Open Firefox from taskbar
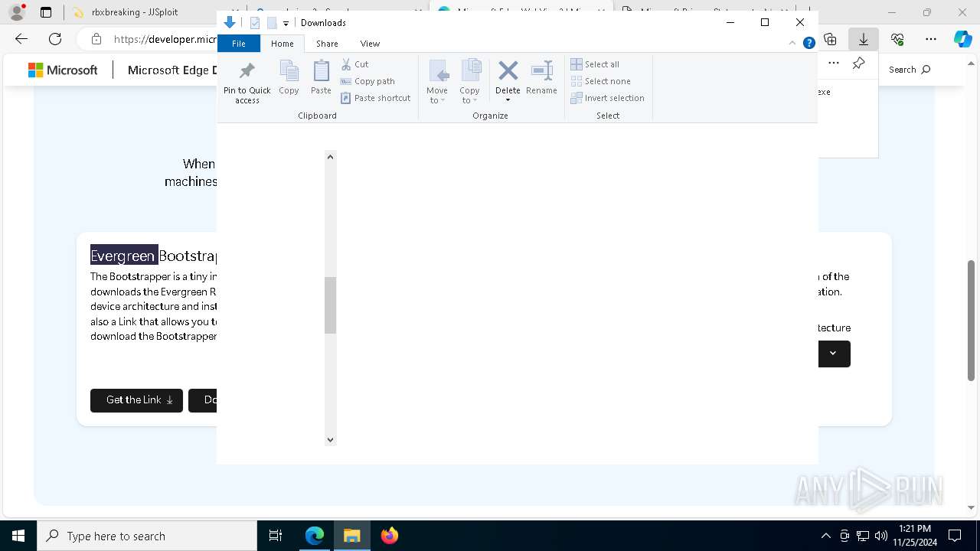The image size is (980, 551). 390,536
